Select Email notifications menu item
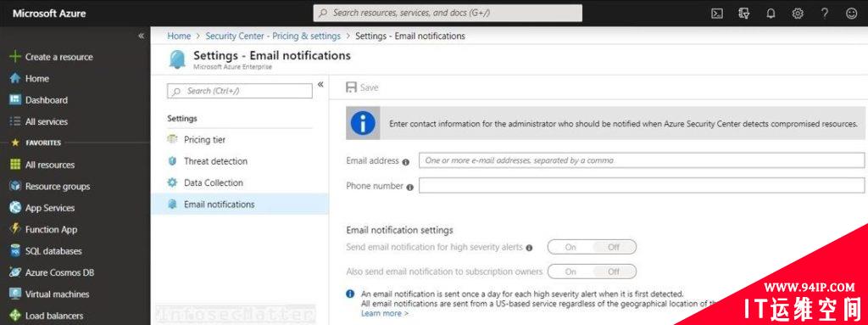Screen dimensions: 868x325 (239, 205)
